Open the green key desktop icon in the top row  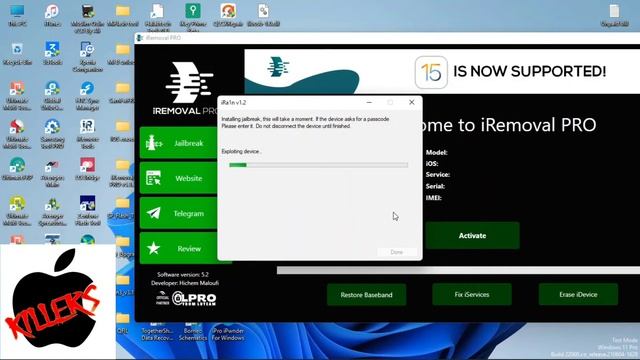point(193,16)
